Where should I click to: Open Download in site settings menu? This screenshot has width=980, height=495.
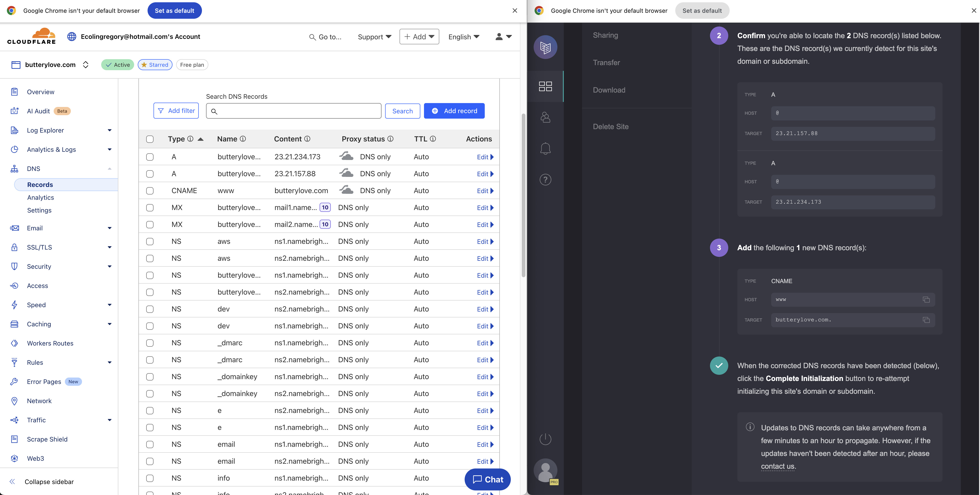(609, 90)
